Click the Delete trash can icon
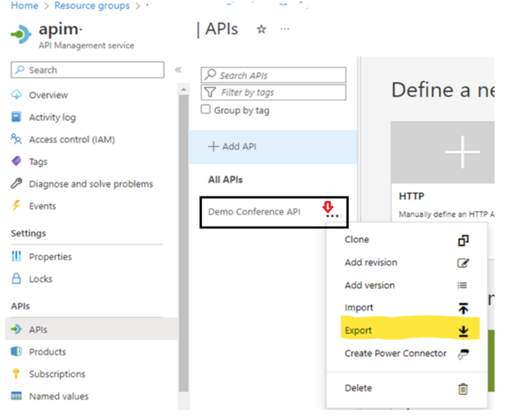Image resolution: width=509 pixels, height=420 pixels. 463,389
